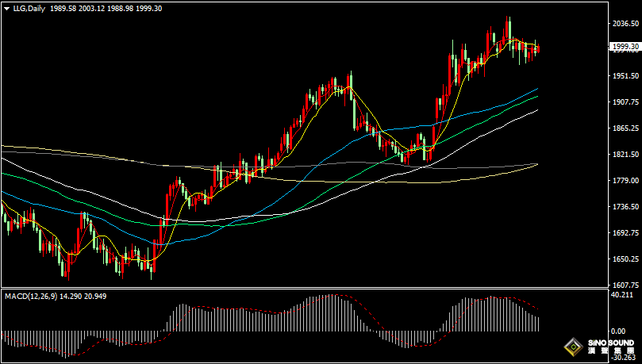Click the SINO SOUND watermark text

[x=610, y=342]
